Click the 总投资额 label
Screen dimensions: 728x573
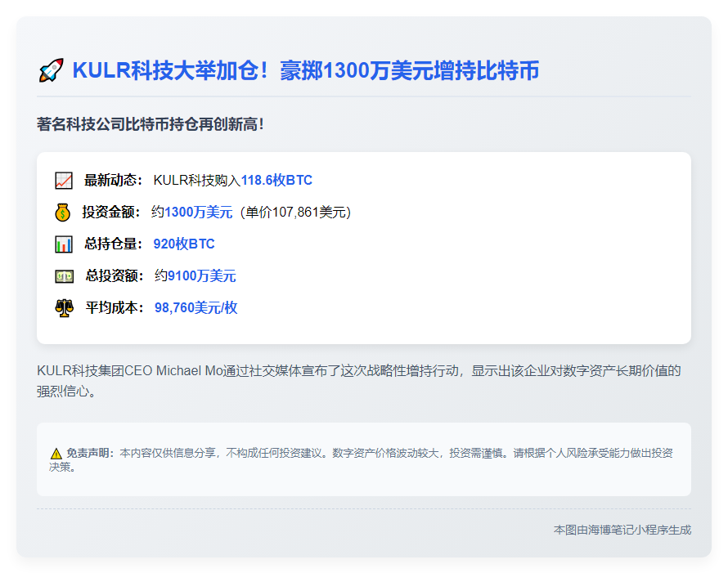click(x=115, y=275)
